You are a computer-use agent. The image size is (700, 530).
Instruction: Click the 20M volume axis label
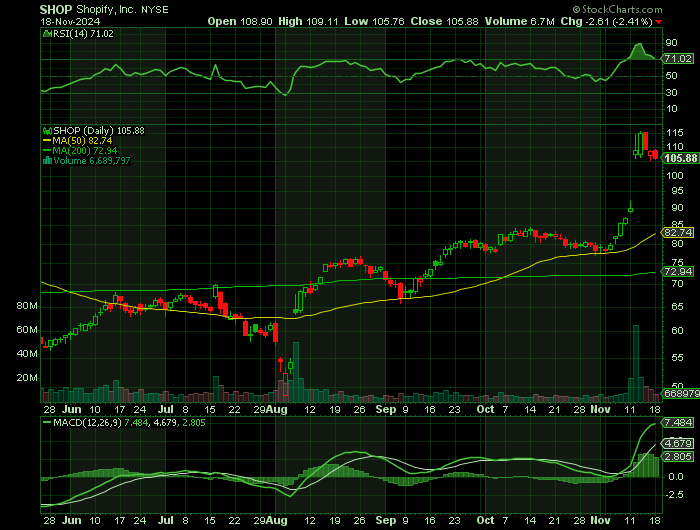click(x=27, y=378)
